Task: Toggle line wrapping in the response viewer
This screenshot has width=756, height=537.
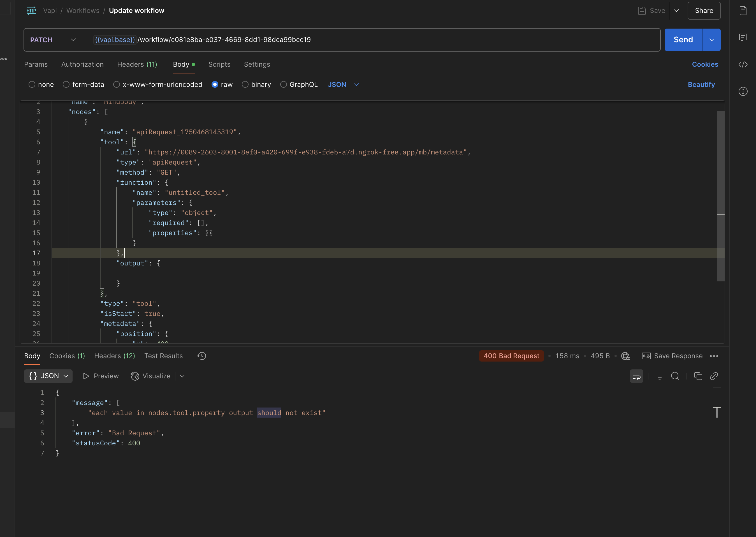Action: pos(636,376)
